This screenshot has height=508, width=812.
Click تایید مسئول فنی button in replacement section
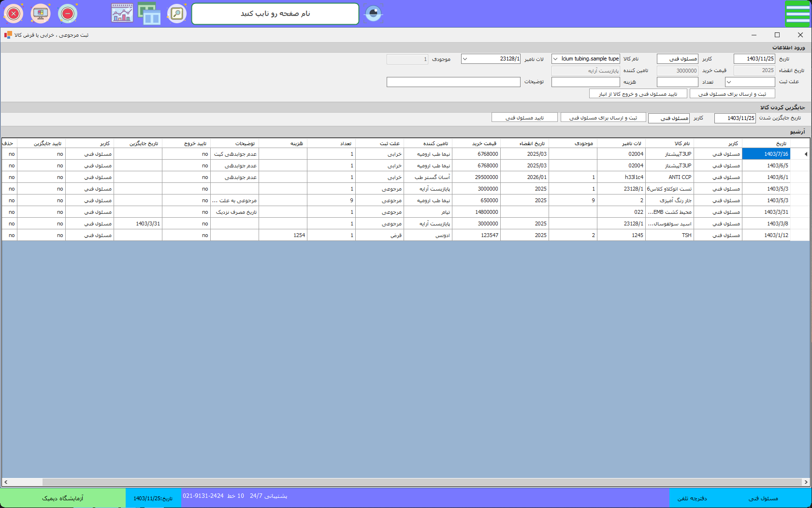point(524,118)
